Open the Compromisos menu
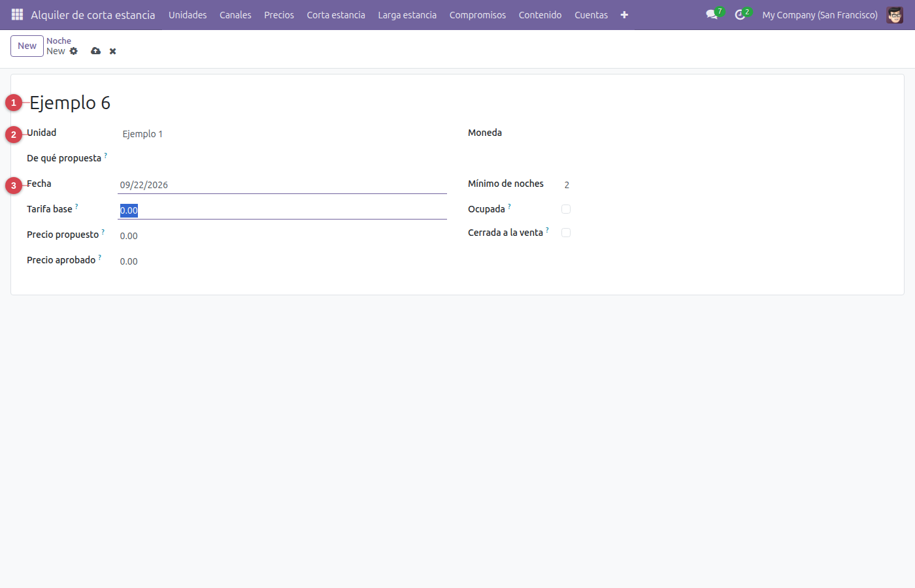The width and height of the screenshot is (915, 588). pyautogui.click(x=478, y=14)
